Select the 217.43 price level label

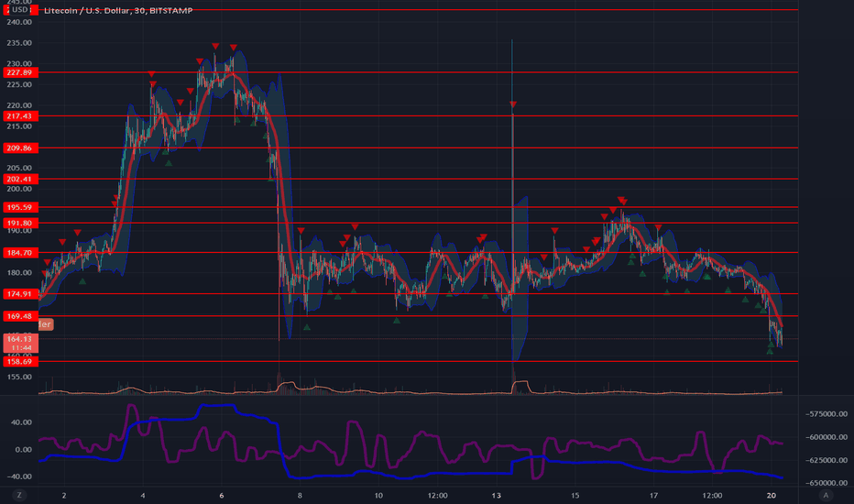pyautogui.click(x=19, y=116)
